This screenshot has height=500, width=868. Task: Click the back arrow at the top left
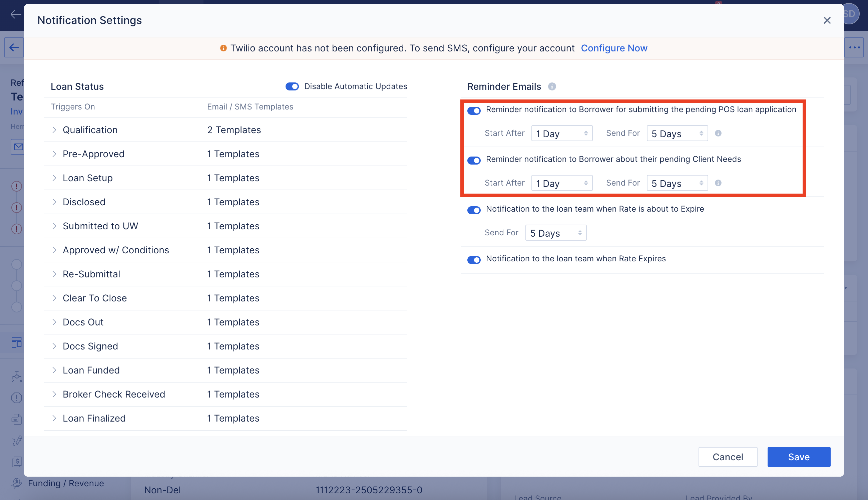(15, 14)
